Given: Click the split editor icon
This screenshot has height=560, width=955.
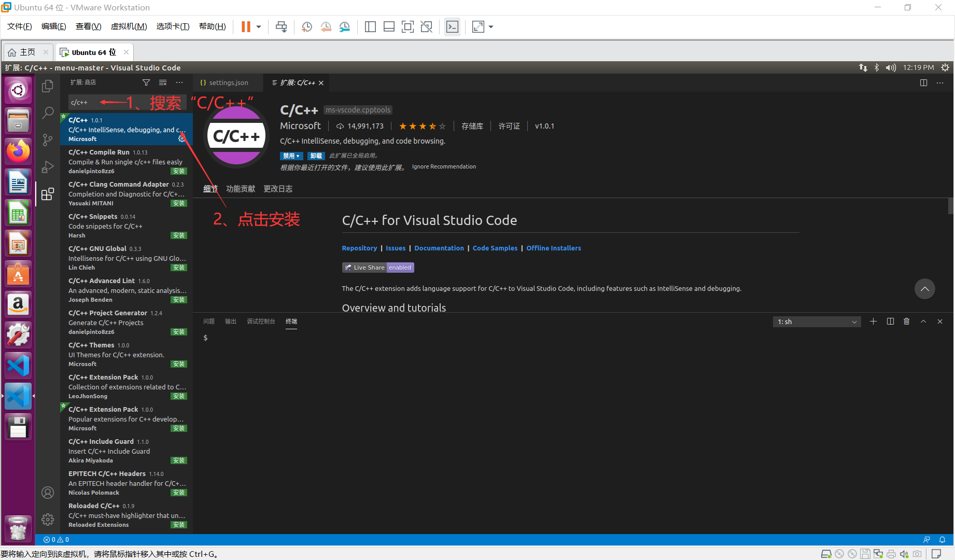Looking at the screenshot, I should [x=923, y=83].
